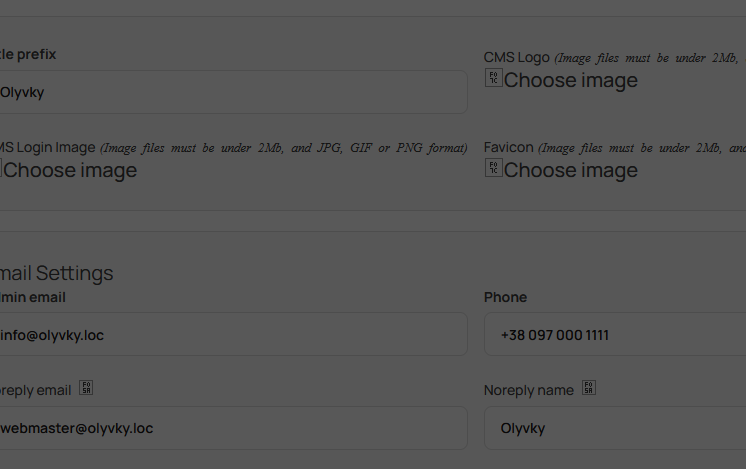Click the info icon beside Noreply name
This screenshot has width=746, height=469.
tap(589, 388)
